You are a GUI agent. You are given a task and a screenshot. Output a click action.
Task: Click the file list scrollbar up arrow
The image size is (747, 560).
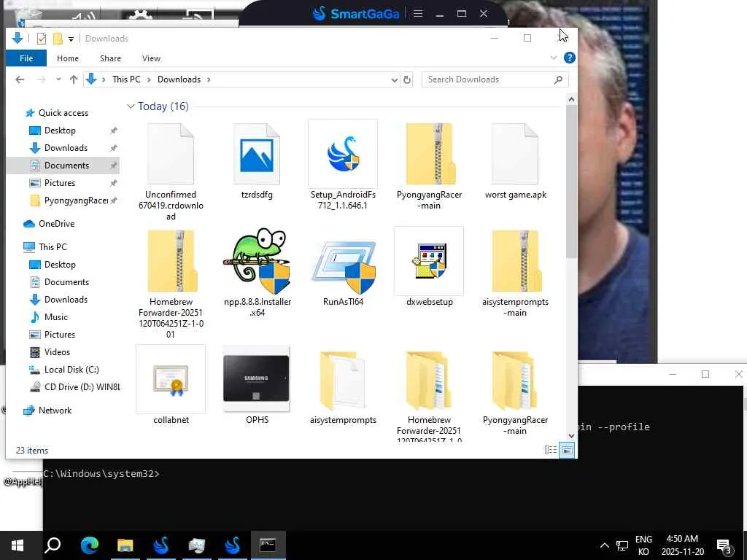[x=571, y=99]
